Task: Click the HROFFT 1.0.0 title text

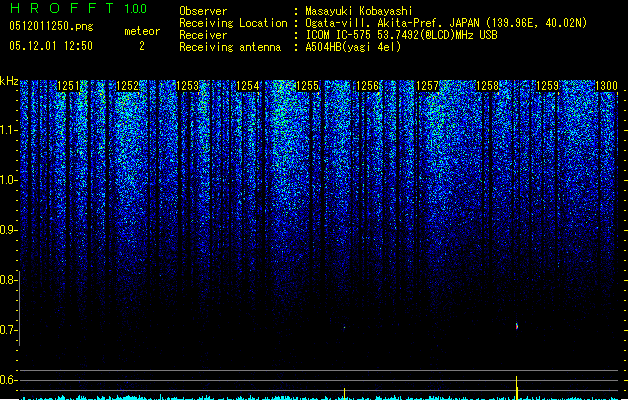Action: [x=79, y=8]
